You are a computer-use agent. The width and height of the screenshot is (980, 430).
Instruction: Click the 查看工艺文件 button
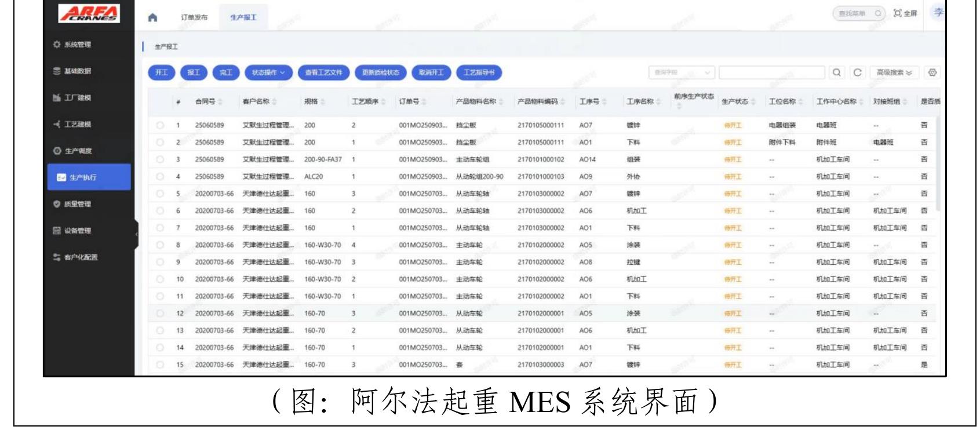pyautogui.click(x=323, y=72)
